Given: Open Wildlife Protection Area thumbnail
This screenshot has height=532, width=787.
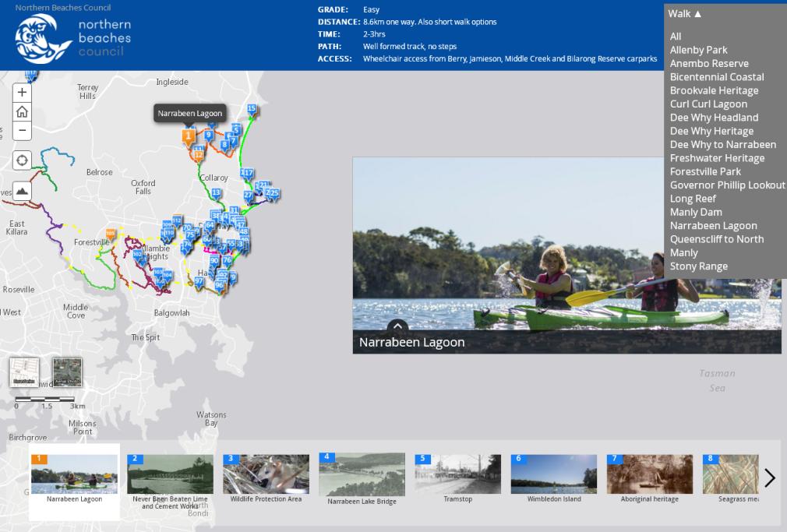Looking at the screenshot, I should pos(266,475).
